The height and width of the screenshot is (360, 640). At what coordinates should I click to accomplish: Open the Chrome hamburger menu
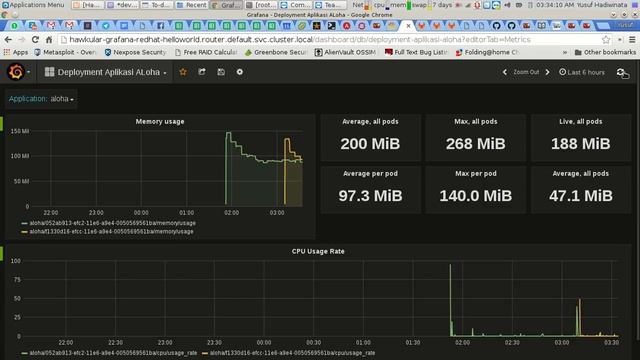point(632,40)
